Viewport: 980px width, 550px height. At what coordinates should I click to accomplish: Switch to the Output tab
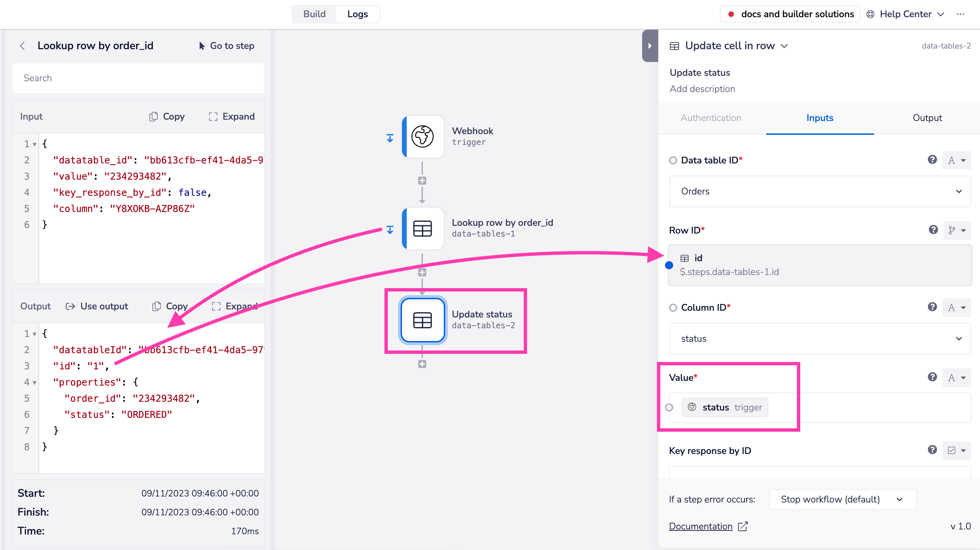coord(927,118)
